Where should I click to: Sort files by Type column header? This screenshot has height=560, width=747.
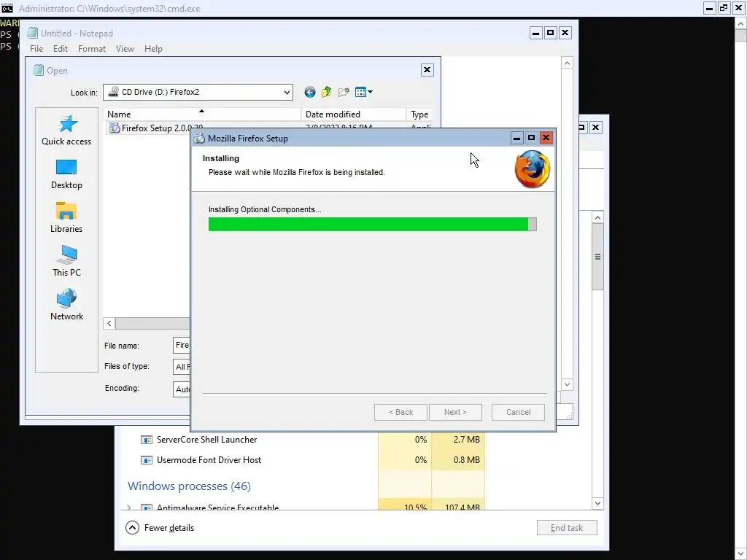[x=419, y=114]
